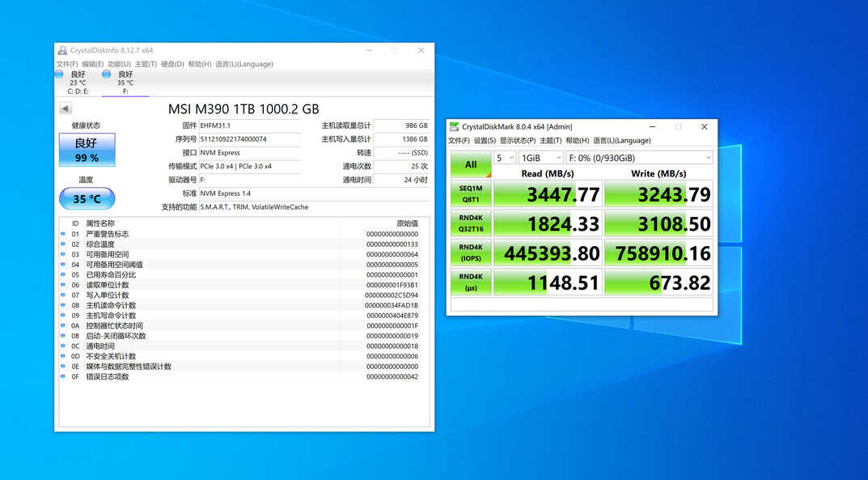Select attribute row 07 写入单位计数
The height and width of the screenshot is (480, 868).
(x=244, y=295)
